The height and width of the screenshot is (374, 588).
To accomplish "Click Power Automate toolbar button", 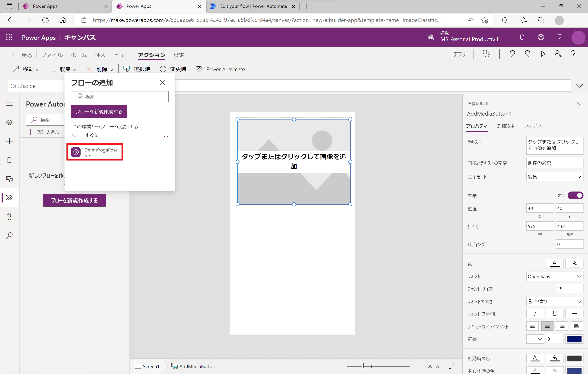I will click(x=220, y=69).
